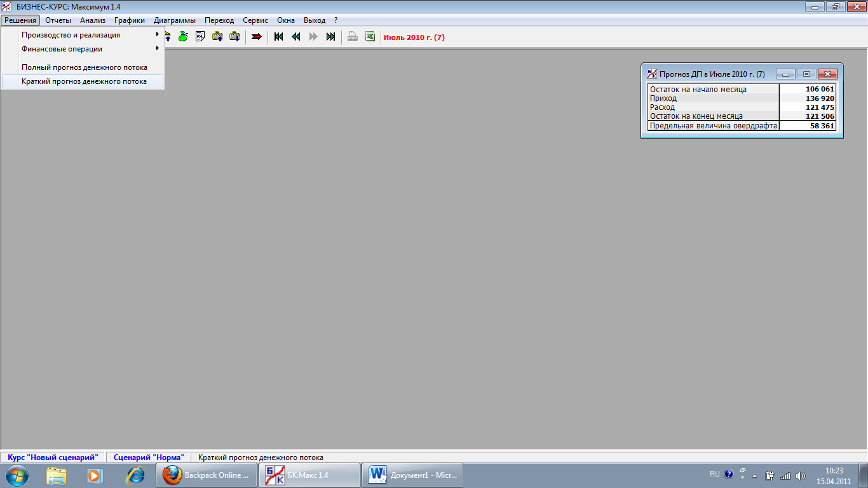This screenshot has height=488, width=868.
Task: Open the Отчеты menu
Action: pos(58,20)
